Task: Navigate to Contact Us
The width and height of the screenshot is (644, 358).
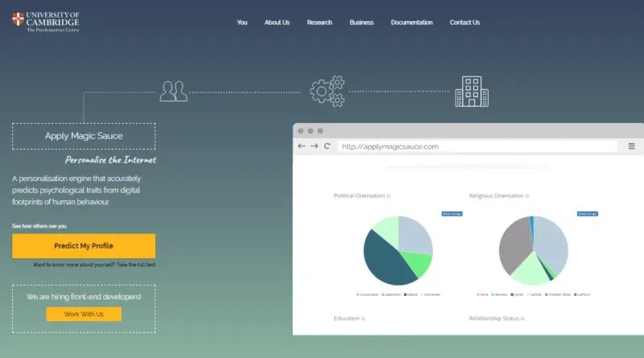Action: [x=464, y=23]
